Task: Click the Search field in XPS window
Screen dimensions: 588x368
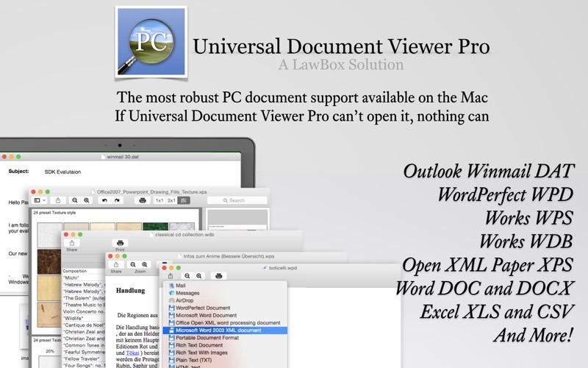Action: point(237,200)
